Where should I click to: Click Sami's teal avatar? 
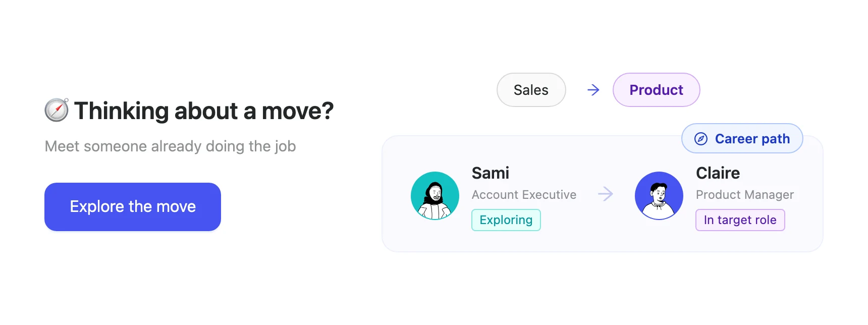[435, 196]
